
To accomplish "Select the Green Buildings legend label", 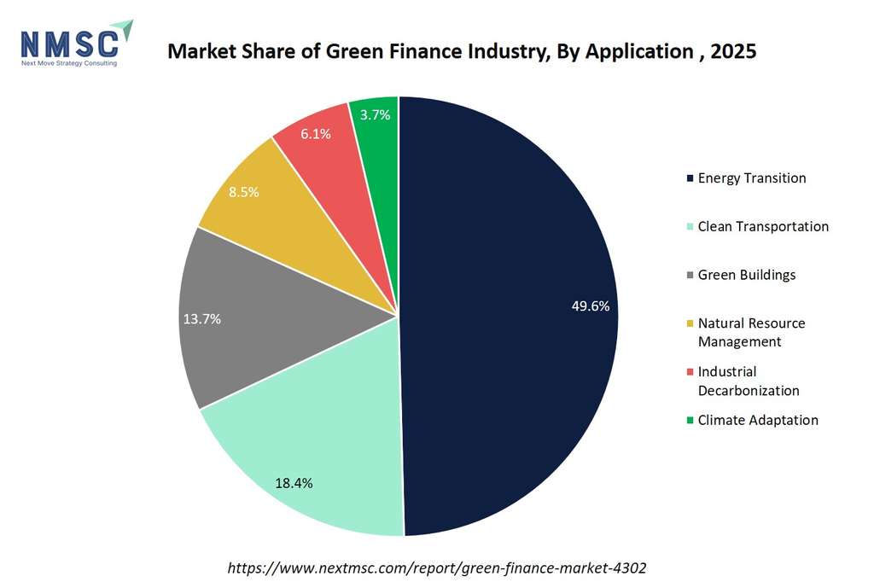I will 747,276.
